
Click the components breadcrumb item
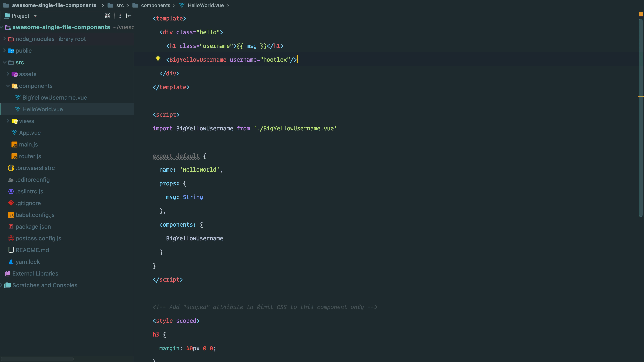(155, 5)
